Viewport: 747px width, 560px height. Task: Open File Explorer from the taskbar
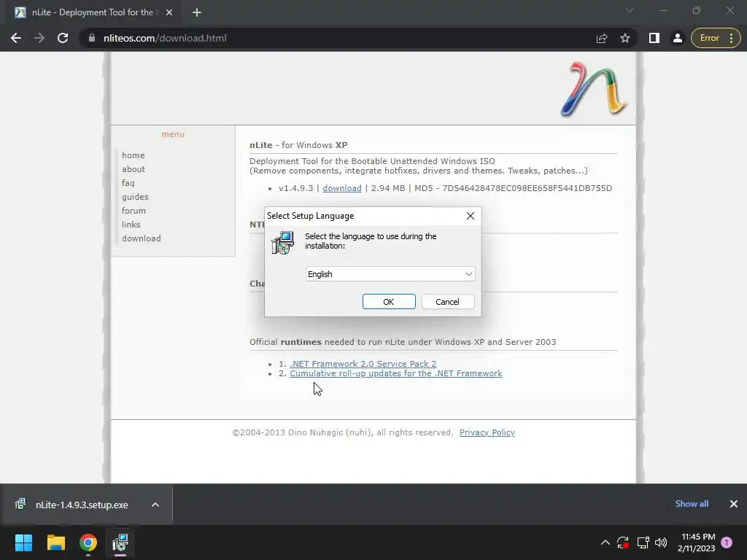pyautogui.click(x=55, y=542)
